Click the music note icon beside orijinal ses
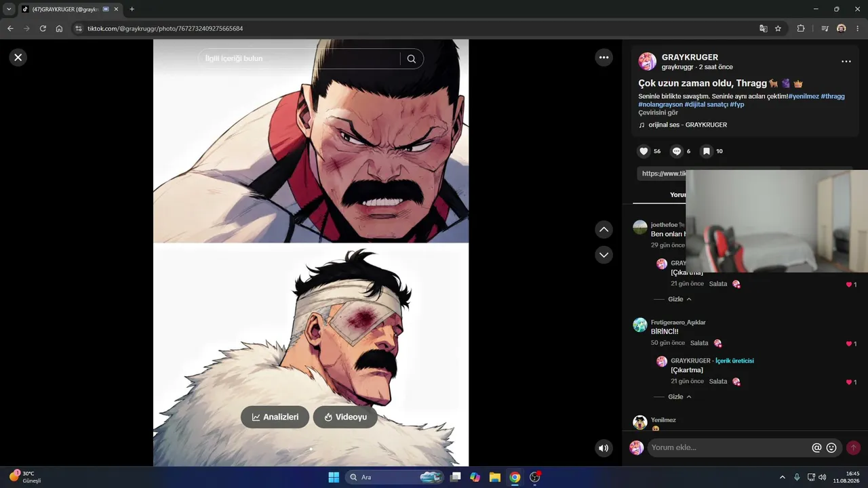This screenshot has width=868, height=488. click(642, 125)
